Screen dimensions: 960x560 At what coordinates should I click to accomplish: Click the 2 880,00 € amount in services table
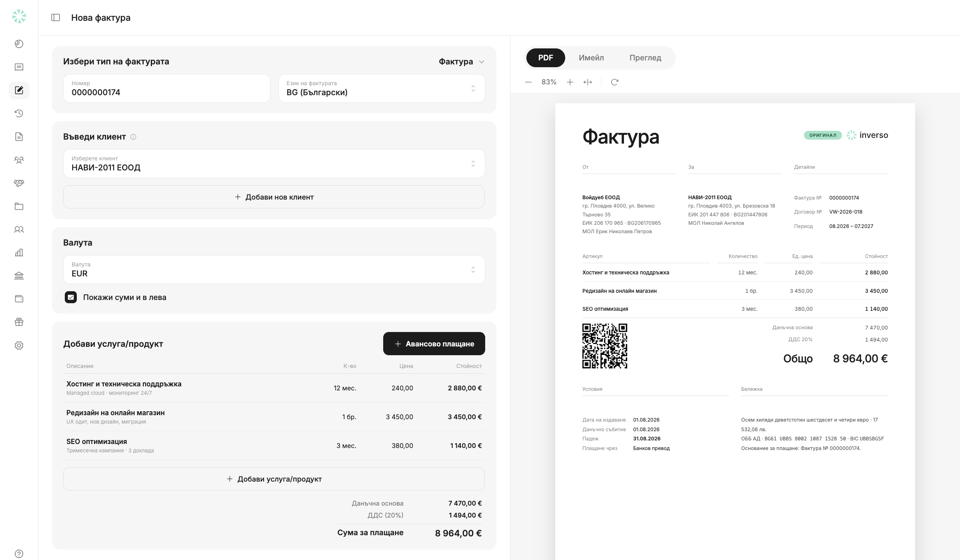465,388
